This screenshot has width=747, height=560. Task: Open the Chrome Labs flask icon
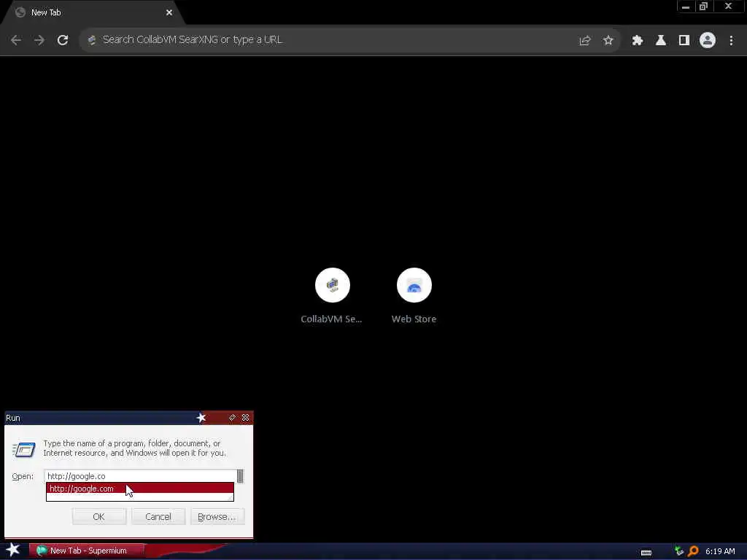coord(660,41)
